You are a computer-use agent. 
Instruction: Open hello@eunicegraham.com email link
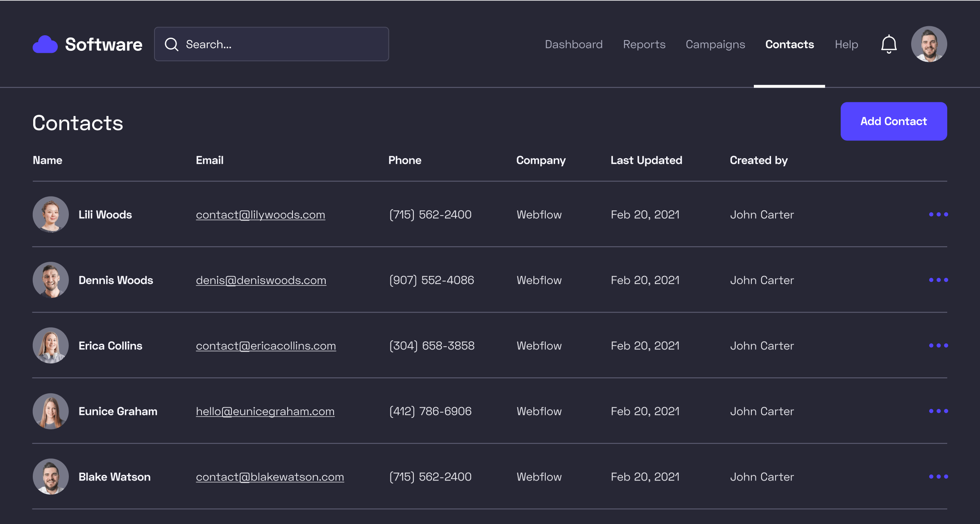click(265, 411)
